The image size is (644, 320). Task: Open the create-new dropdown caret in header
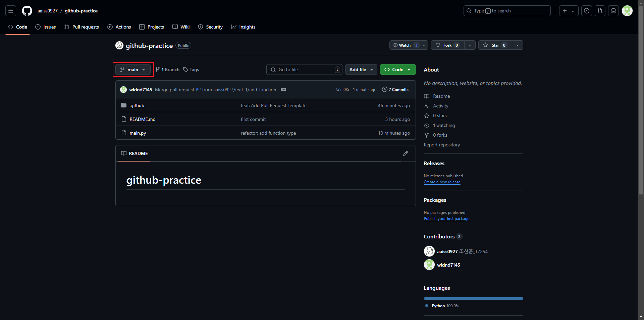coord(573,11)
